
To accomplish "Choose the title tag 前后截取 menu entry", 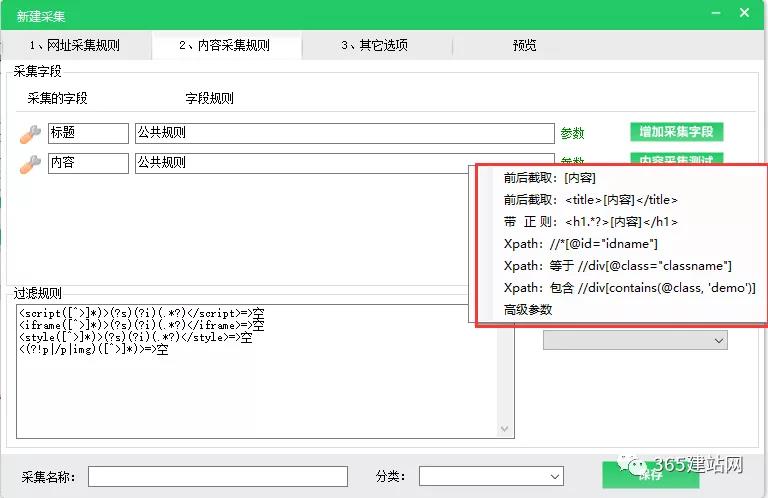I will pos(591,200).
